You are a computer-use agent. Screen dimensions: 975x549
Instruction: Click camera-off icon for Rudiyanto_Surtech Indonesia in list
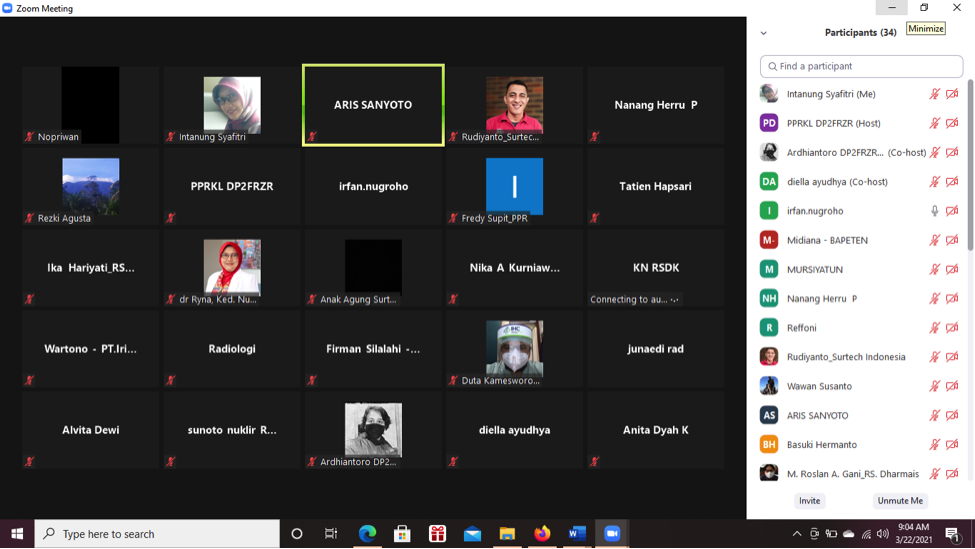pyautogui.click(x=952, y=357)
